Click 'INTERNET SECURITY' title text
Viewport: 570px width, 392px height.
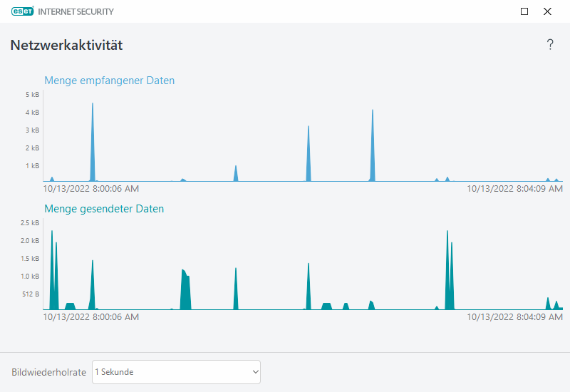[x=76, y=11]
